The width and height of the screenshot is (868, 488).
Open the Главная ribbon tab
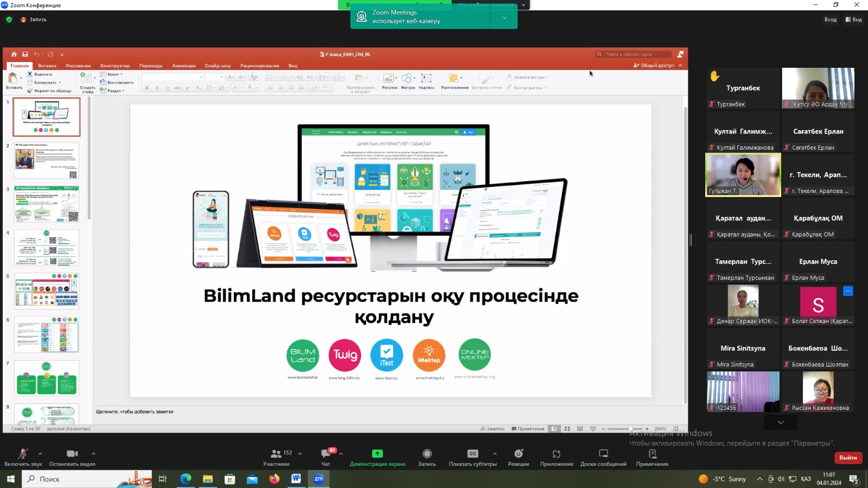point(20,66)
